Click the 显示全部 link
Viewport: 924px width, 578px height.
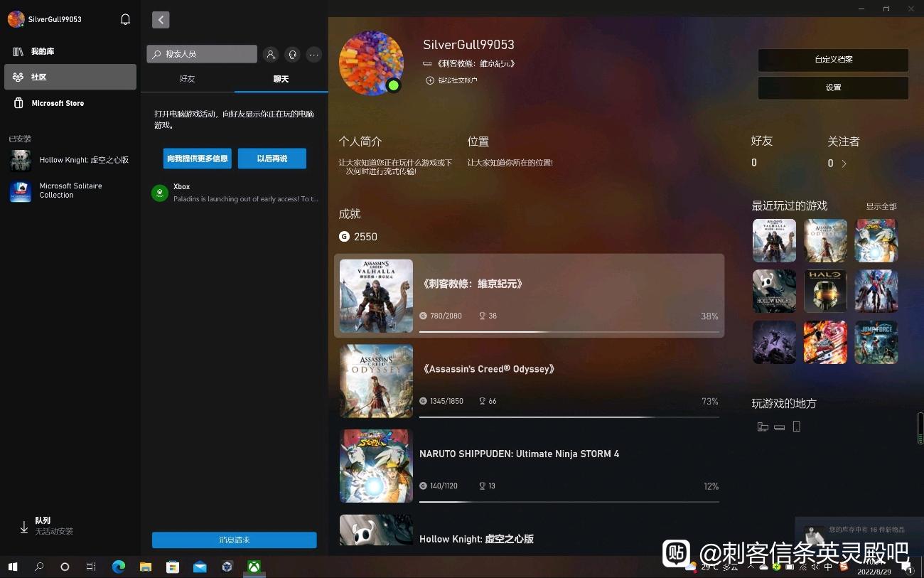[881, 206]
